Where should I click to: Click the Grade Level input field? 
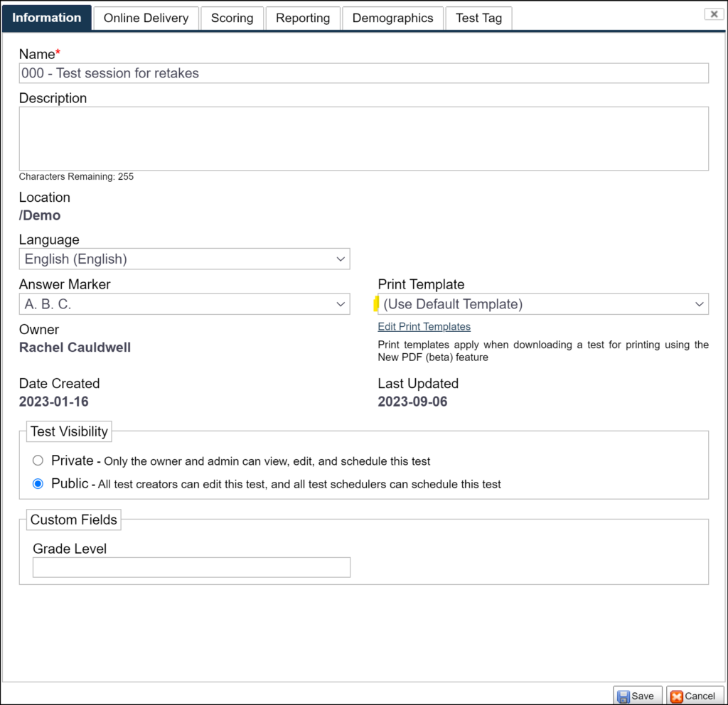coord(191,567)
